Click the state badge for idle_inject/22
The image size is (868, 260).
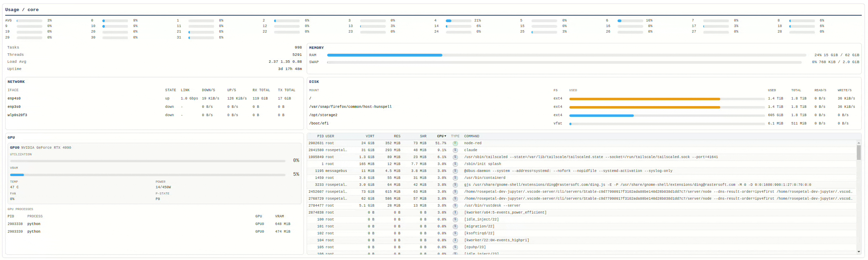point(455,219)
